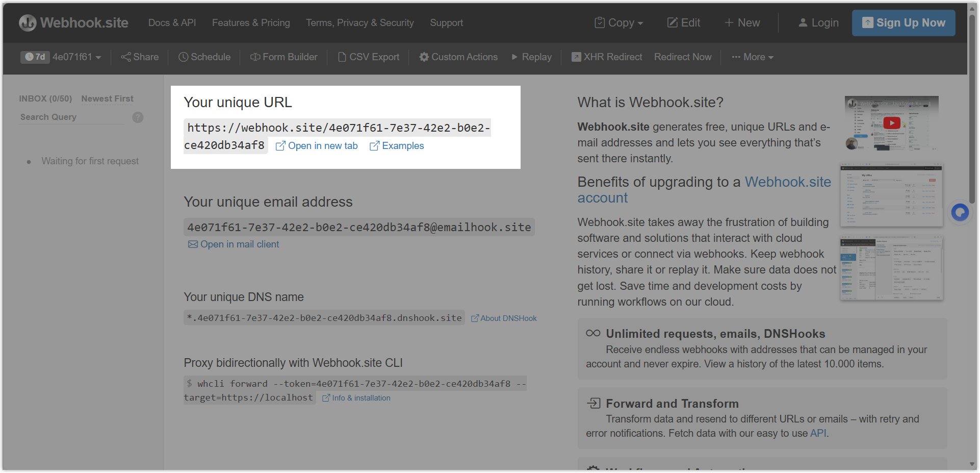
Task: Click the Search Query input field
Action: [71, 117]
